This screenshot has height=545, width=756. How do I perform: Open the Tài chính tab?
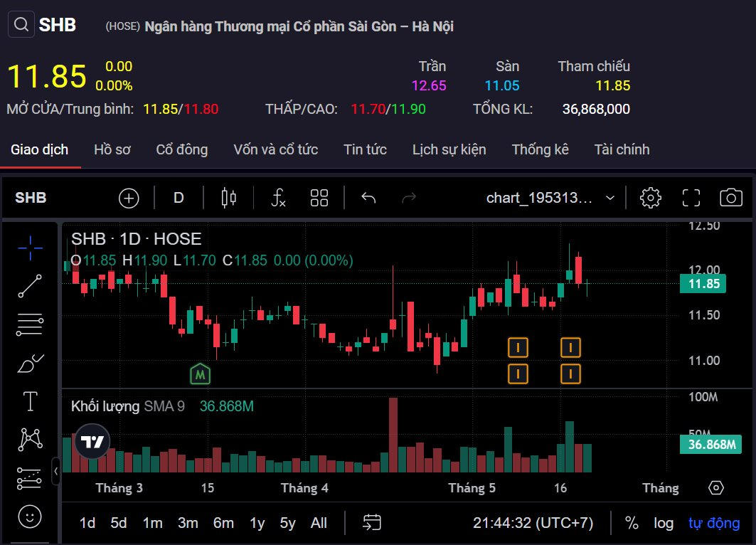tap(622, 149)
